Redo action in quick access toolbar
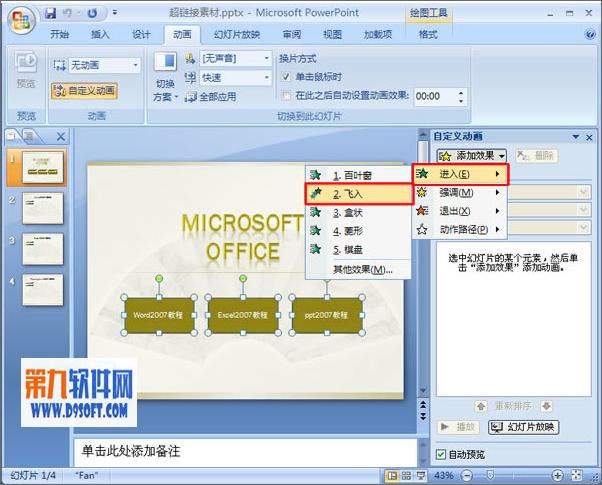602x485 pixels. 93,13
